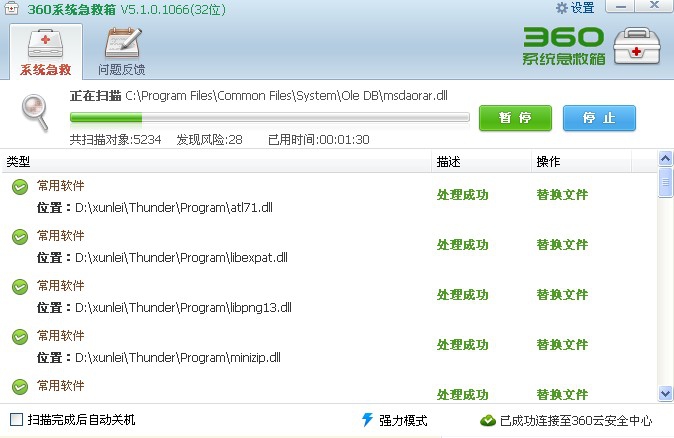Stop the scan with 停止 button
The height and width of the screenshot is (438, 674).
pyautogui.click(x=599, y=118)
